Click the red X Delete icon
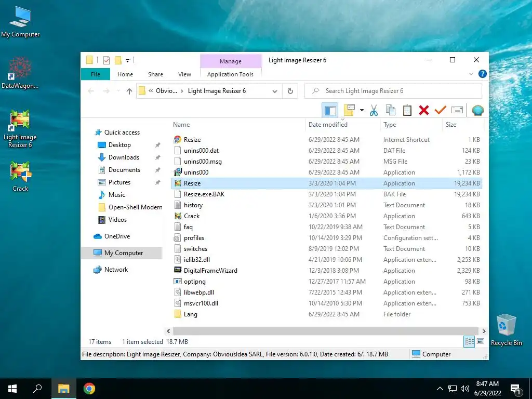 (424, 110)
